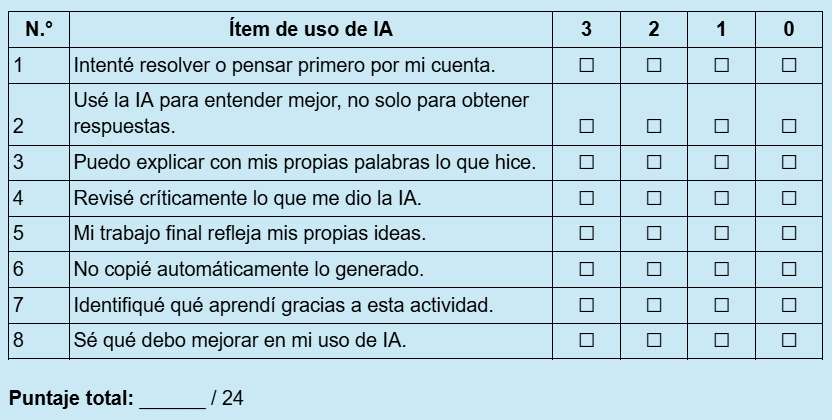
Task: Check score 3 for item 1
Action: (586, 66)
